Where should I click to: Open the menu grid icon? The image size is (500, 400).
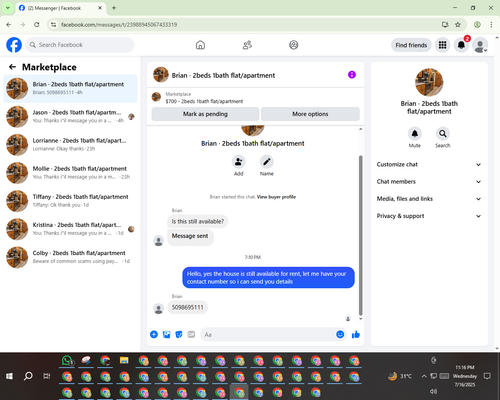point(442,45)
